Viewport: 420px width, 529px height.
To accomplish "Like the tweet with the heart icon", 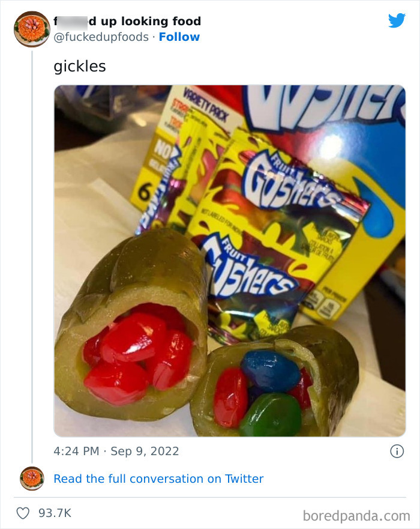I will [24, 513].
